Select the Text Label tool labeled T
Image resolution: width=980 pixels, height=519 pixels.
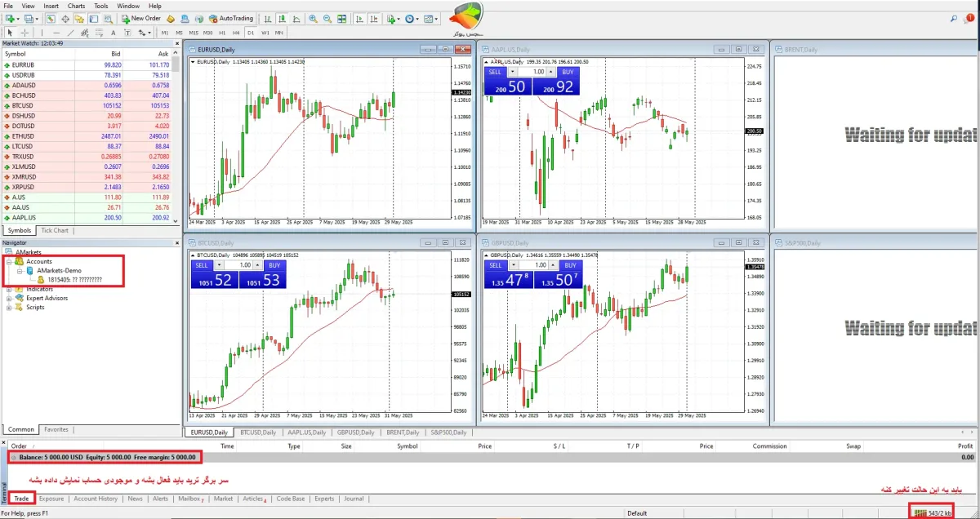click(127, 33)
